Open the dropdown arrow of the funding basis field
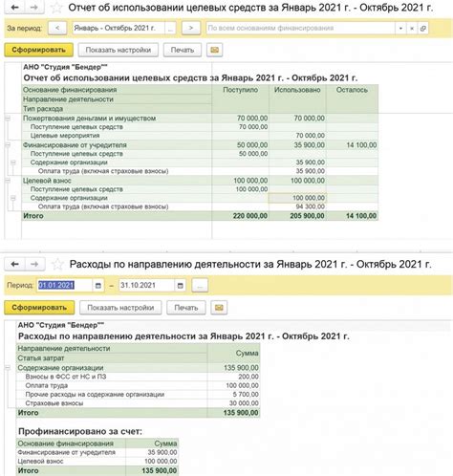Viewport: 453px width, 476px height. point(400,29)
